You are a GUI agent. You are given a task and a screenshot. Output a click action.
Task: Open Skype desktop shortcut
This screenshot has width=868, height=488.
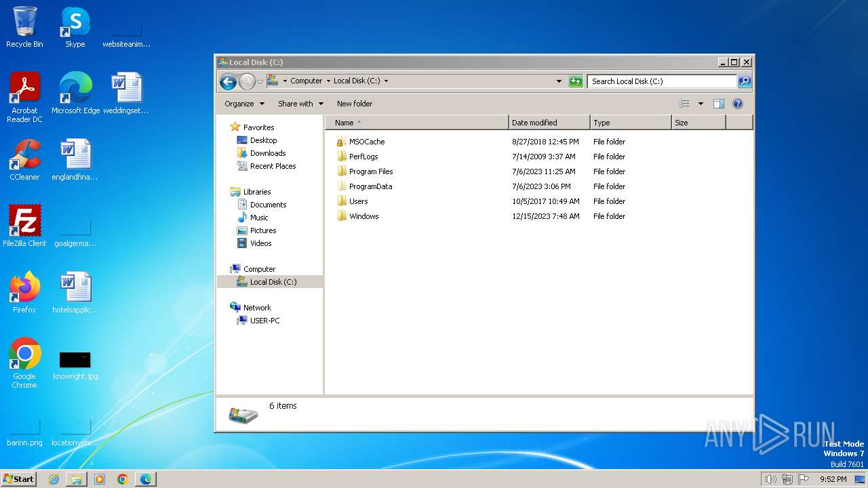click(x=75, y=27)
